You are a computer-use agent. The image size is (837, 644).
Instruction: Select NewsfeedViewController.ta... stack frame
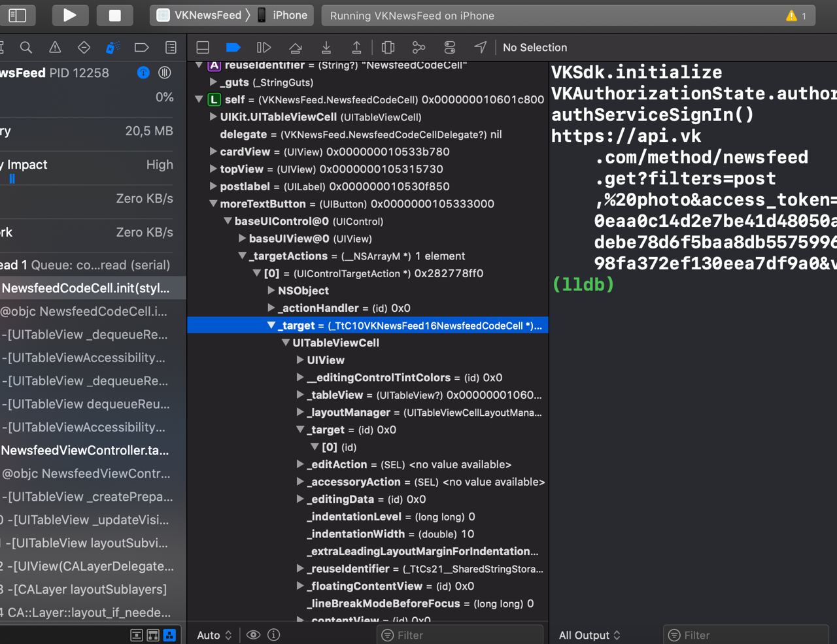tap(93, 450)
